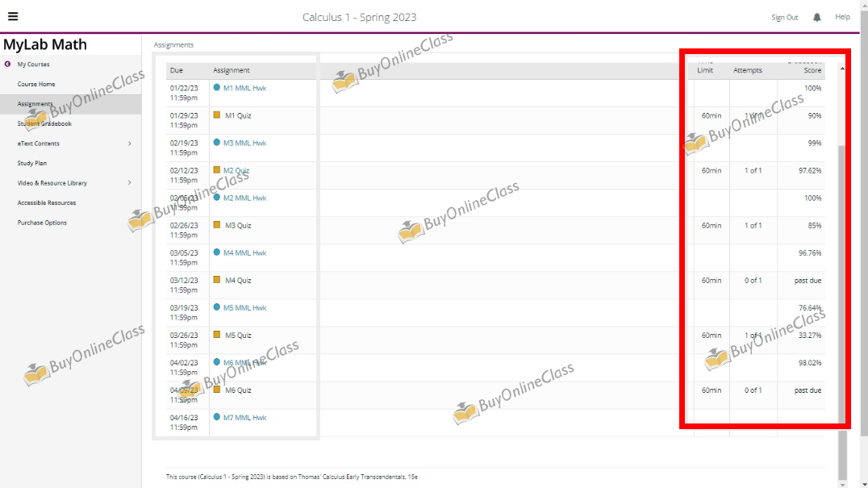This screenshot has height=488, width=868.
Task: Open the Help link in header
Action: point(842,17)
